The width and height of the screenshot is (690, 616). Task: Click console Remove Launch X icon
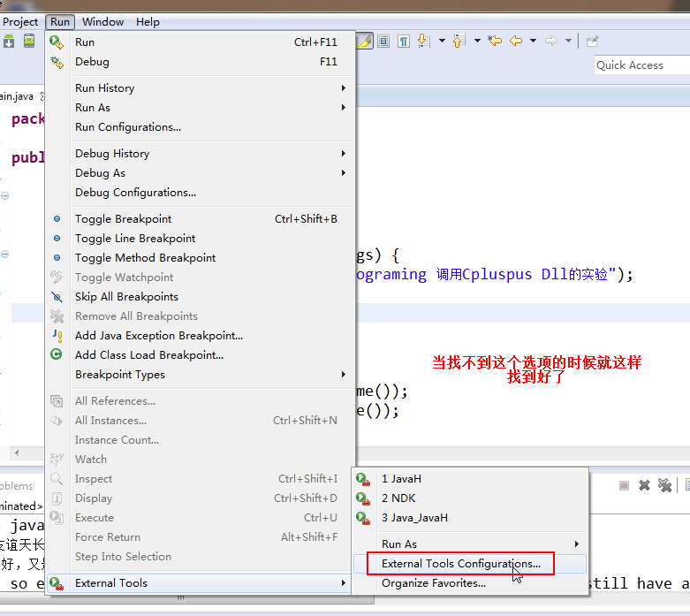(644, 486)
